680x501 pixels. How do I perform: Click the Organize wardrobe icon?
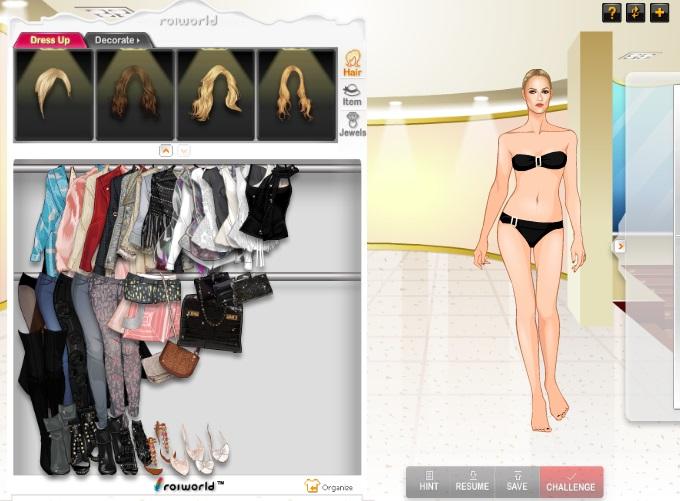(329, 486)
